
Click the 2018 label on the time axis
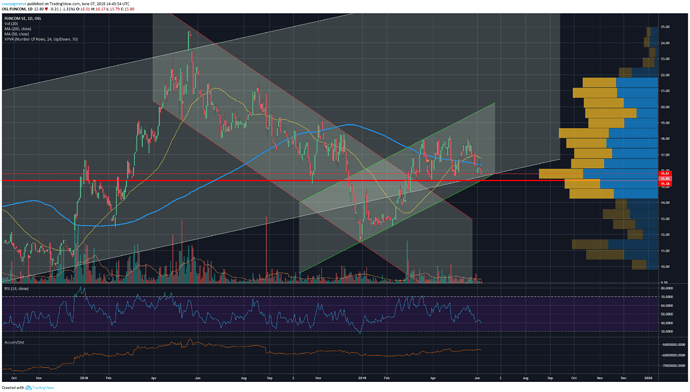pos(85,378)
